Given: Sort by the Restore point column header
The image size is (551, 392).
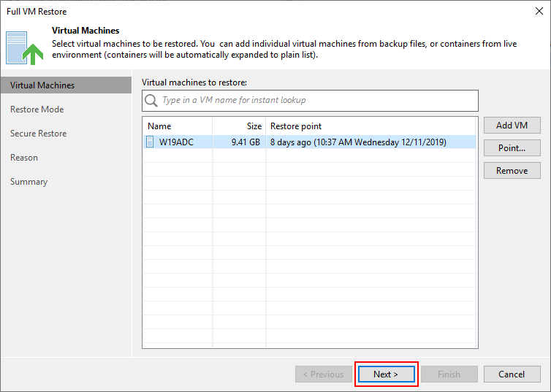Looking at the screenshot, I should (370, 126).
